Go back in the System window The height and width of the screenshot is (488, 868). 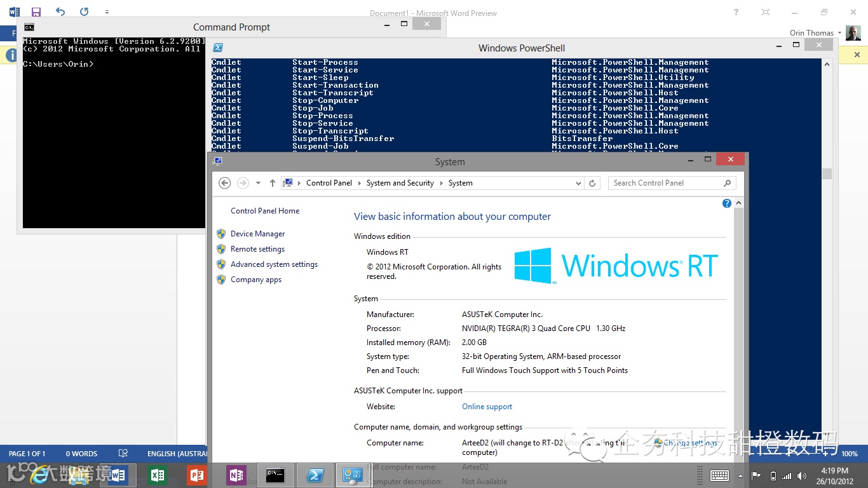click(224, 183)
